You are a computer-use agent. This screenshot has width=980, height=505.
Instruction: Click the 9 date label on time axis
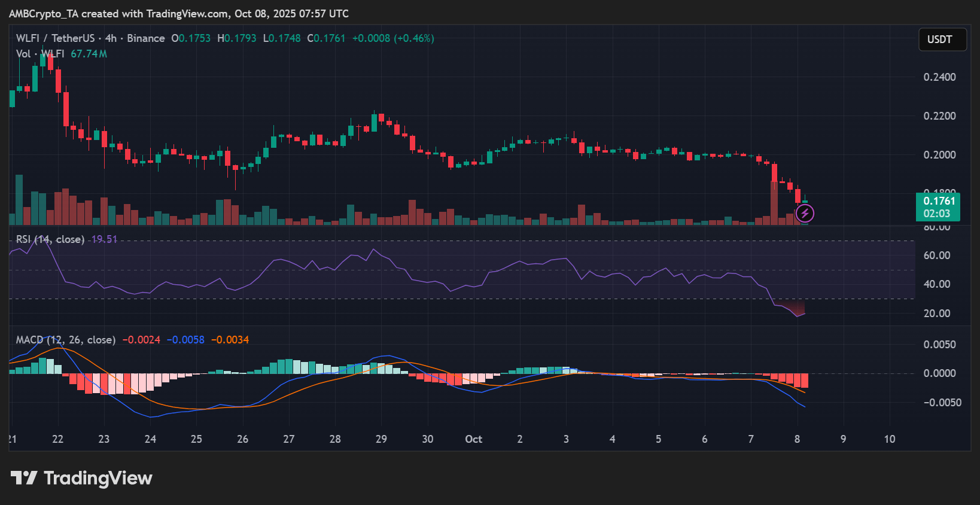point(843,439)
